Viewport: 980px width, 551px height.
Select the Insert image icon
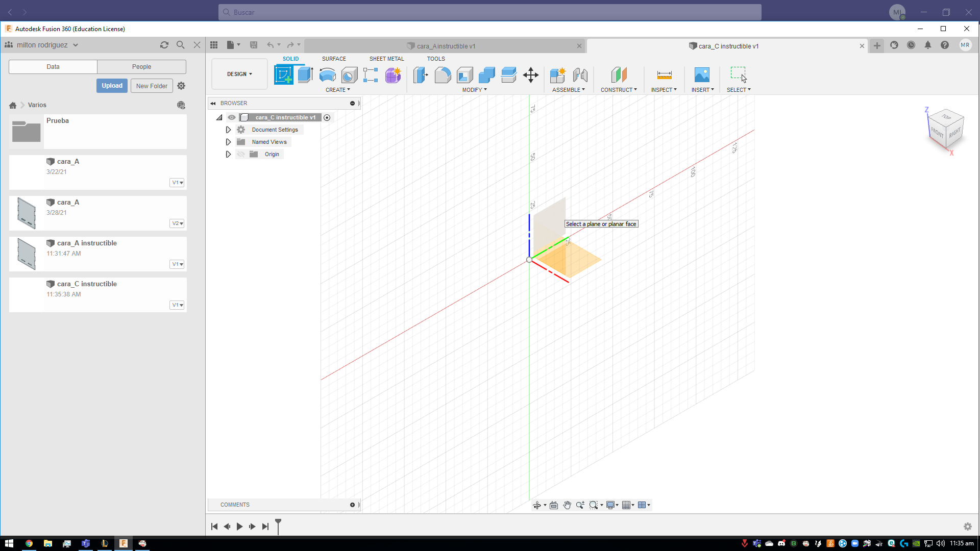pyautogui.click(x=702, y=75)
